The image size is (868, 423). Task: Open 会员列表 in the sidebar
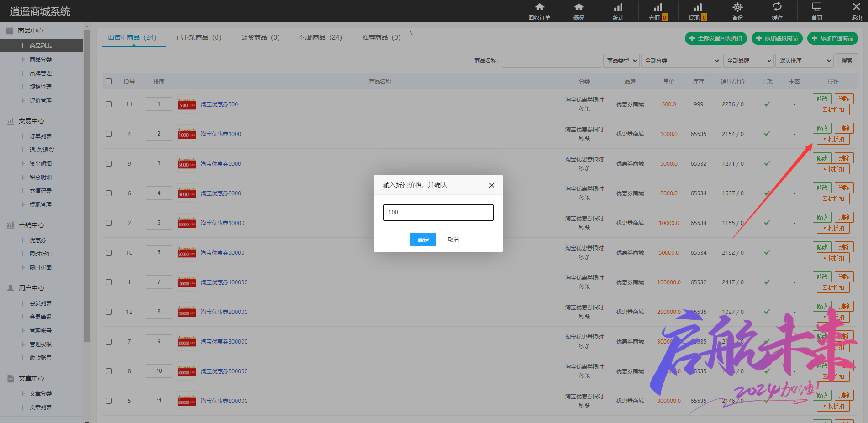coord(41,303)
